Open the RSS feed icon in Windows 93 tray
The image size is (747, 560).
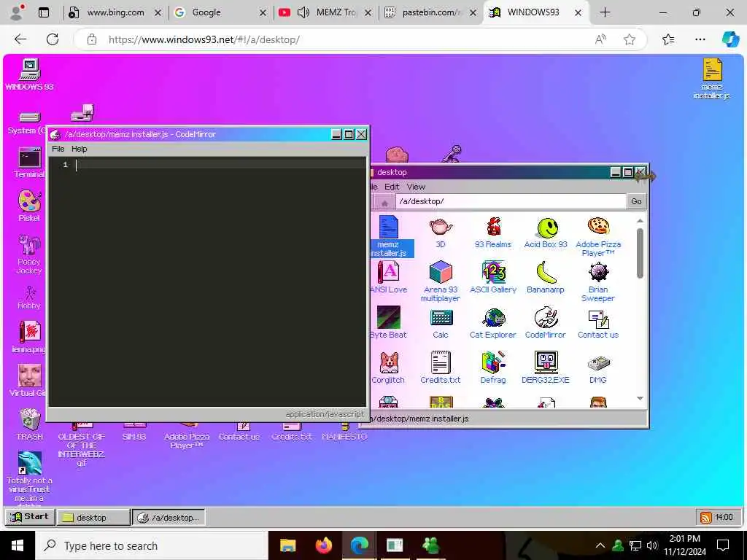(x=706, y=517)
